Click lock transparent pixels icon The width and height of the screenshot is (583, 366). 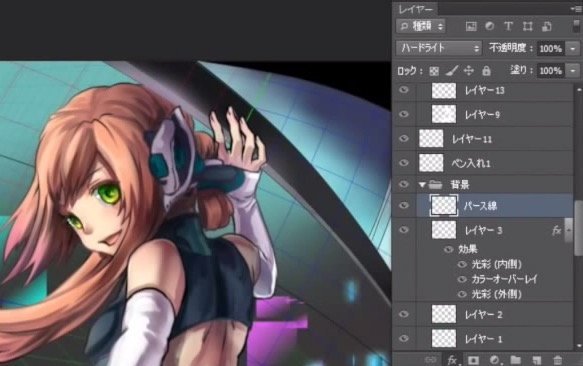434,71
